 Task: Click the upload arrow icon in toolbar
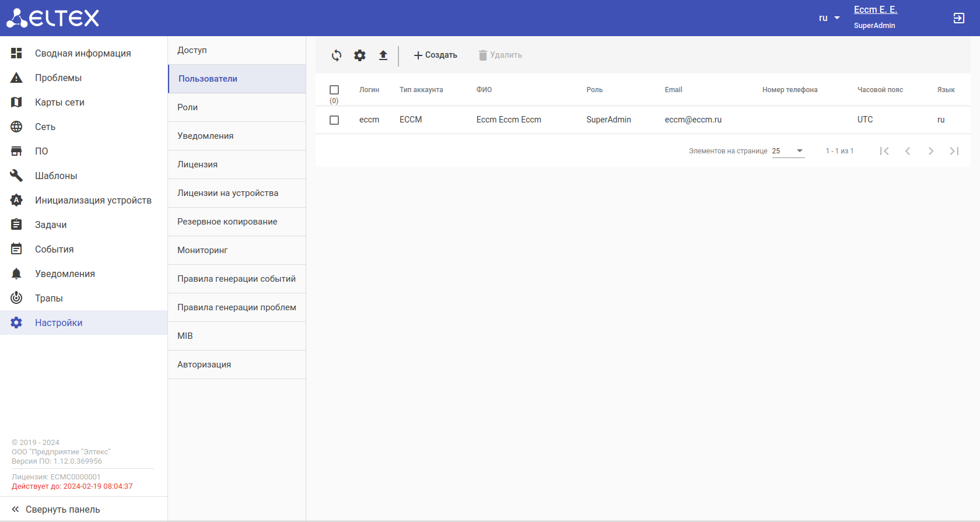tap(383, 55)
